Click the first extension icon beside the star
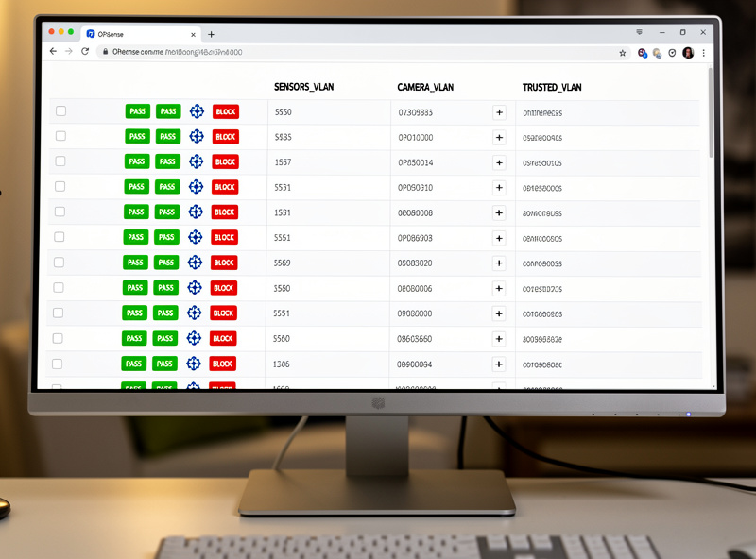 coord(643,53)
